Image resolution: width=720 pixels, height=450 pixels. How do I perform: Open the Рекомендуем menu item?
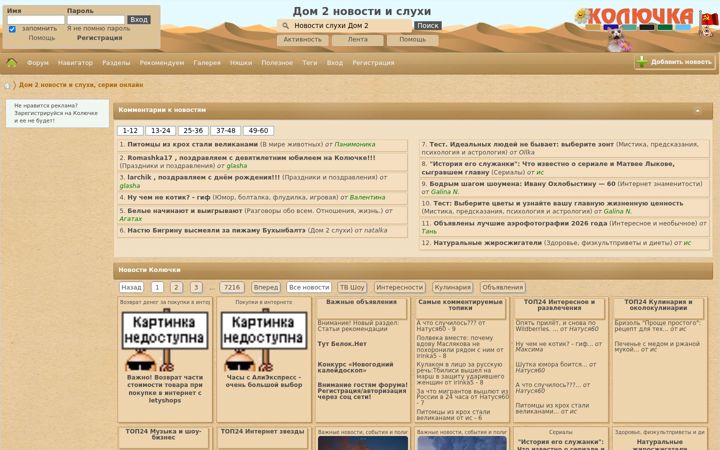coord(162,62)
